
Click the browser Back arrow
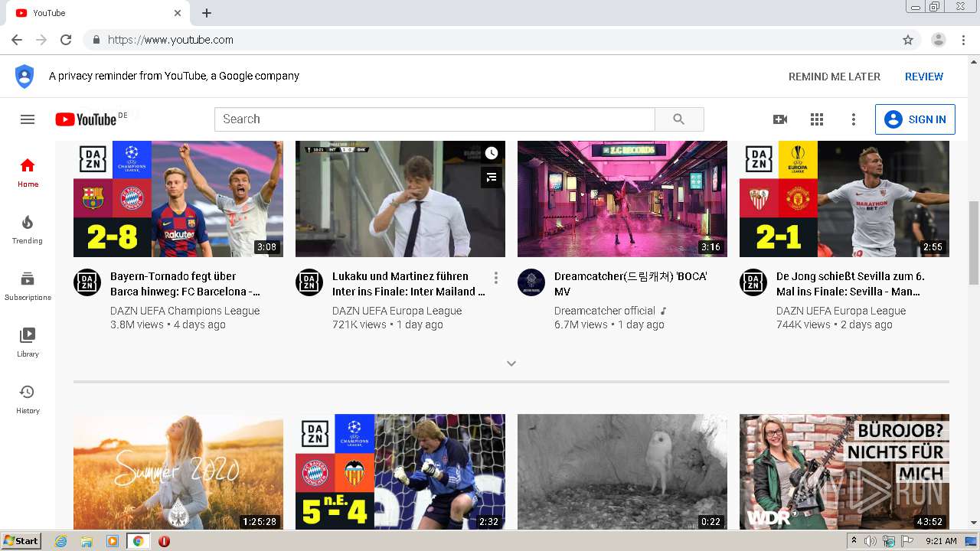(x=17, y=40)
